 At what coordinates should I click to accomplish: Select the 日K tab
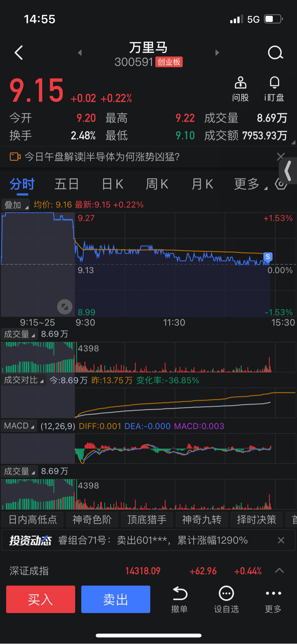pos(112,184)
